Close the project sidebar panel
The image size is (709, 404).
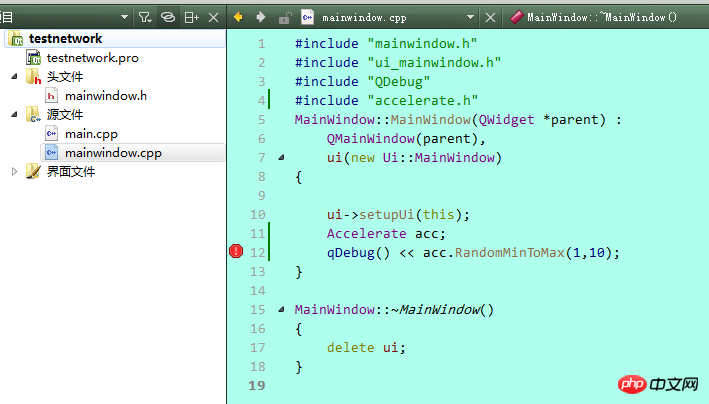click(x=213, y=18)
